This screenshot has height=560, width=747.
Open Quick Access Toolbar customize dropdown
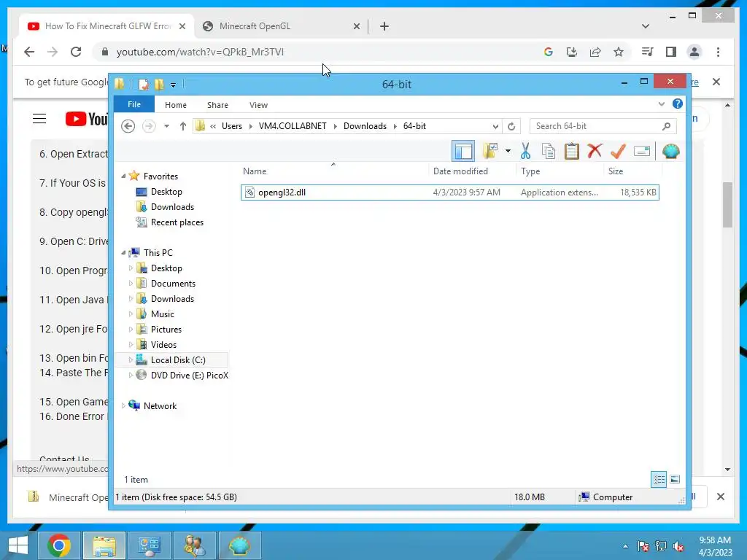point(173,85)
